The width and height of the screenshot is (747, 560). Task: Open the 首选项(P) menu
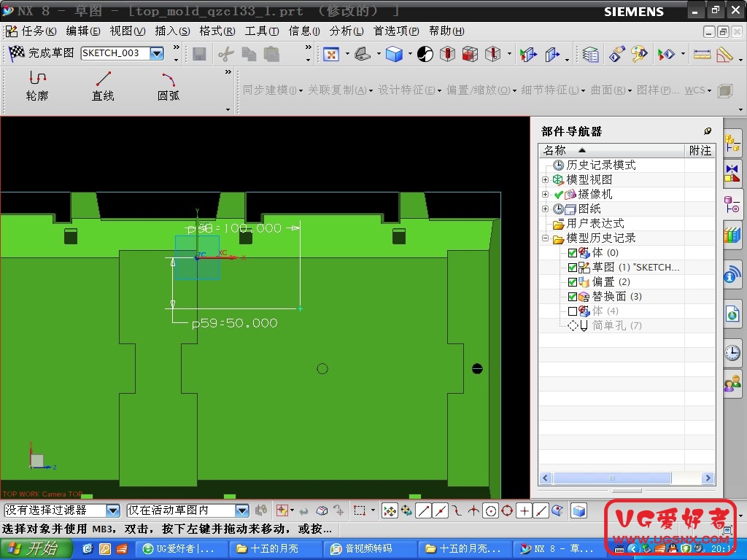pyautogui.click(x=396, y=31)
